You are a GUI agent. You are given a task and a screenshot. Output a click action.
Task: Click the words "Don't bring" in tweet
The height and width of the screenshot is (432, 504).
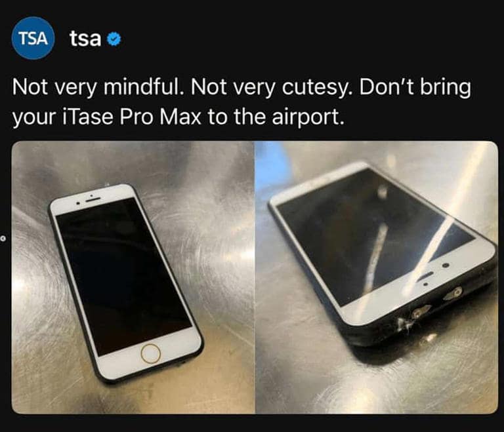point(415,87)
